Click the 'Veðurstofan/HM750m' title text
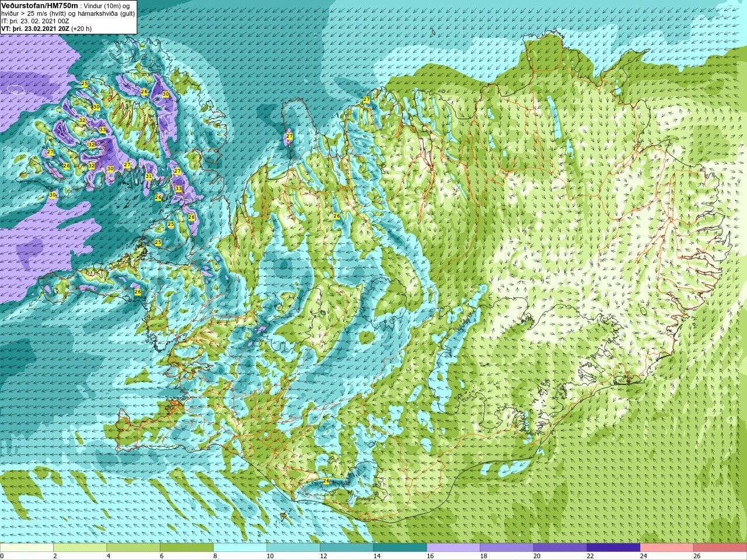Screen dimensions: 747x560 click(x=40, y=5)
